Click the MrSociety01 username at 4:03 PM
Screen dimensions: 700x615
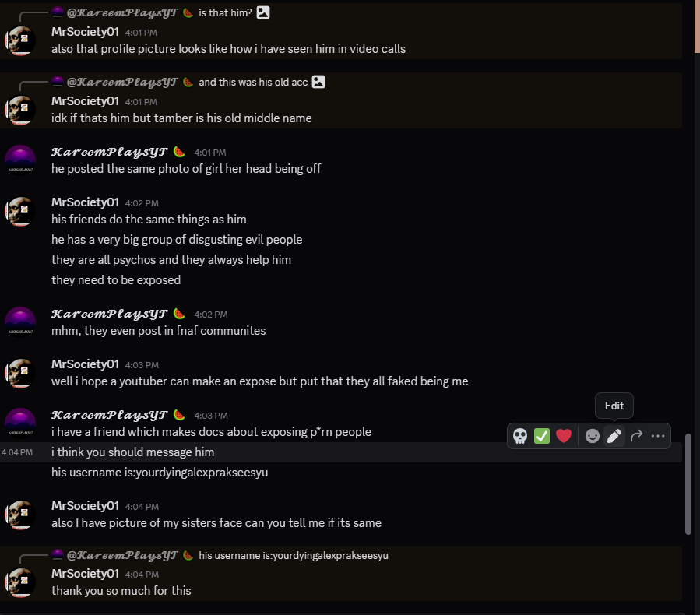pos(85,364)
